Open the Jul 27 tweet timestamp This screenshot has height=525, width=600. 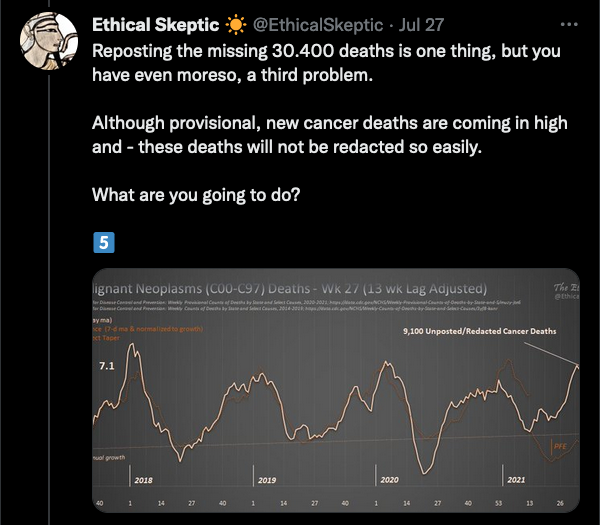(x=421, y=25)
